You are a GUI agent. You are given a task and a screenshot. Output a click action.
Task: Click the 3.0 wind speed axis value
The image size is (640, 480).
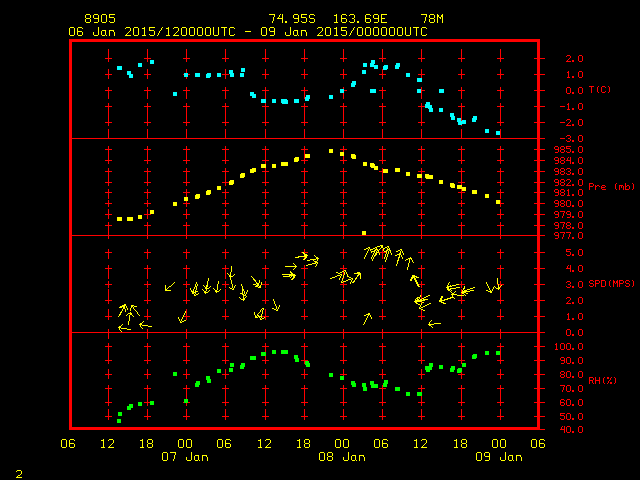(574, 284)
